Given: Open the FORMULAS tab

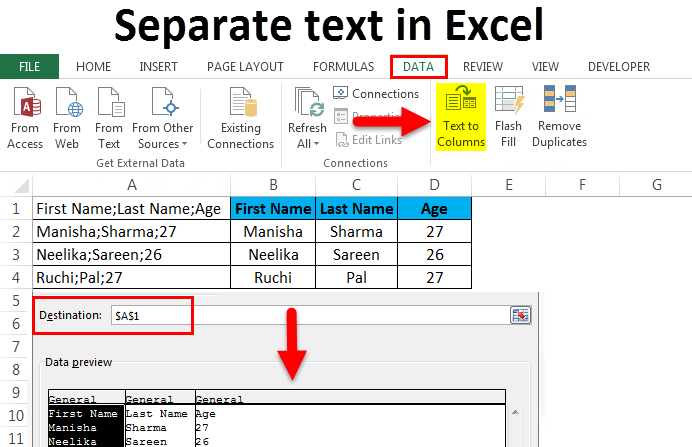Looking at the screenshot, I should [343, 67].
